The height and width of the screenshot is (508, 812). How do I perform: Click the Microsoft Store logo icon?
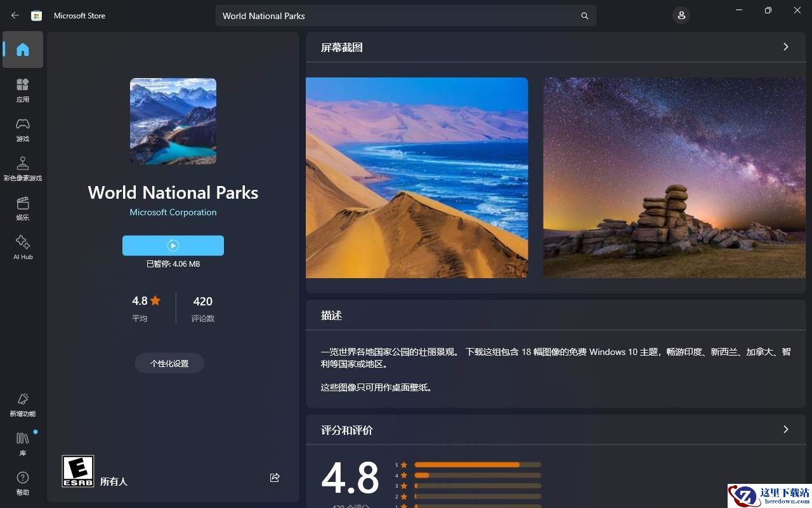point(37,15)
